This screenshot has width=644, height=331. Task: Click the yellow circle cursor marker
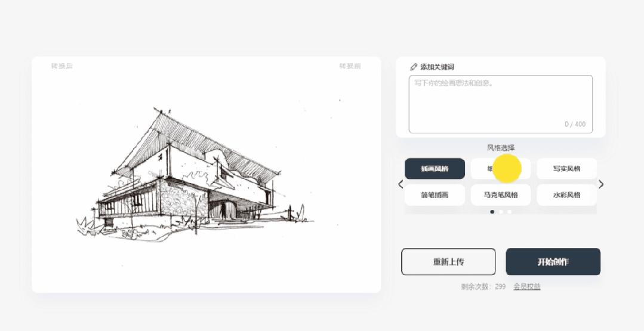coord(507,169)
